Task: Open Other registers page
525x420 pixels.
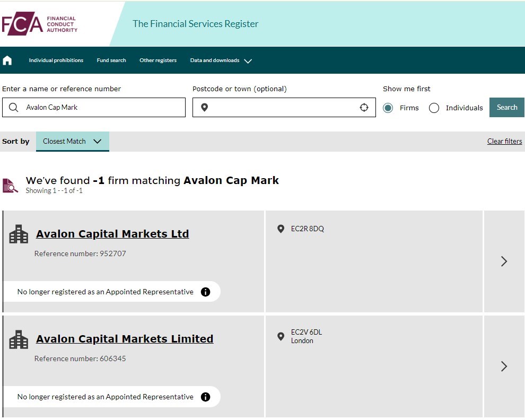Action: pos(158,60)
